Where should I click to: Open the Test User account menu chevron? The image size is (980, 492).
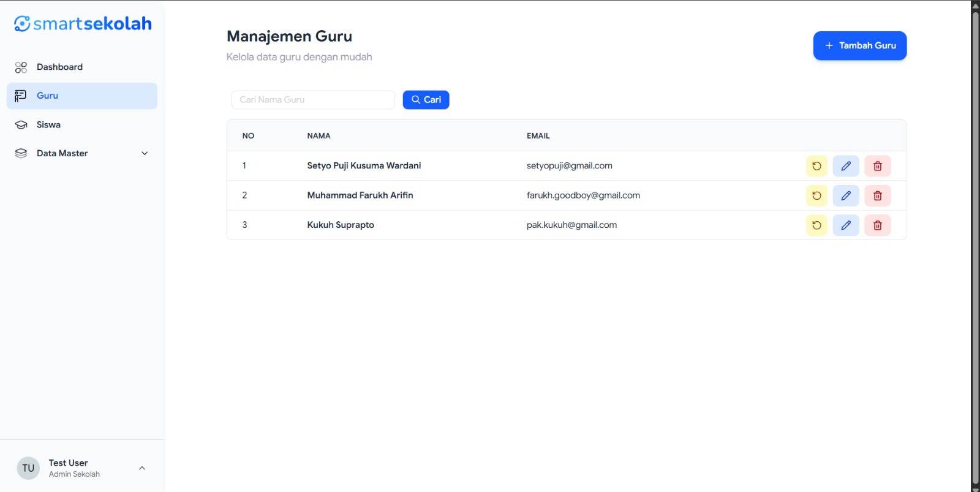(x=142, y=468)
